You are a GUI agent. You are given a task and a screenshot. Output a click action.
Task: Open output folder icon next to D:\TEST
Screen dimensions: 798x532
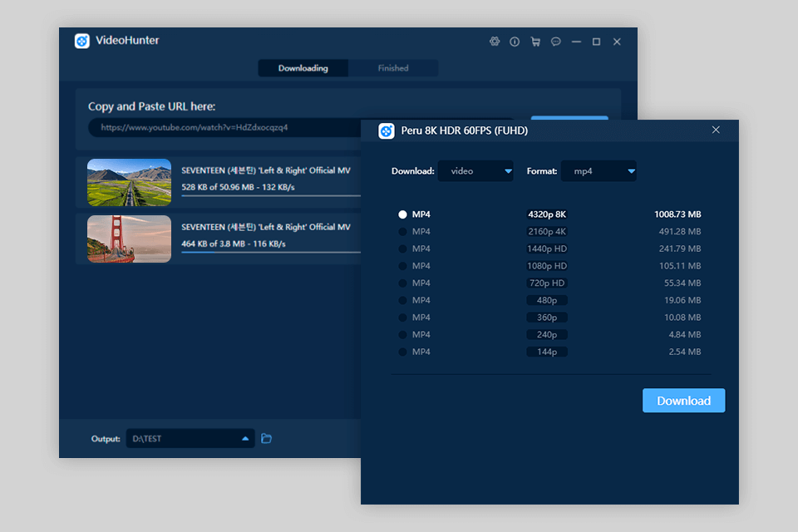pyautogui.click(x=266, y=439)
